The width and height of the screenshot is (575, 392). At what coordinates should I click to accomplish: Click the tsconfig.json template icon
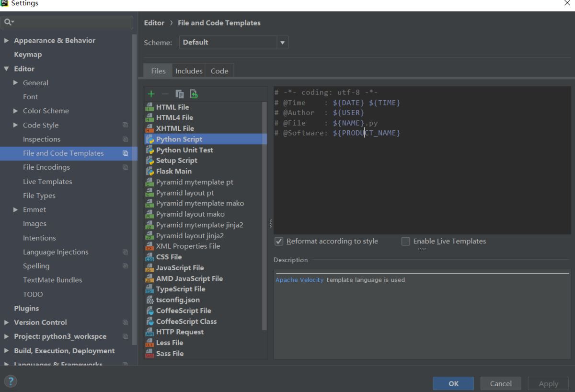point(150,300)
